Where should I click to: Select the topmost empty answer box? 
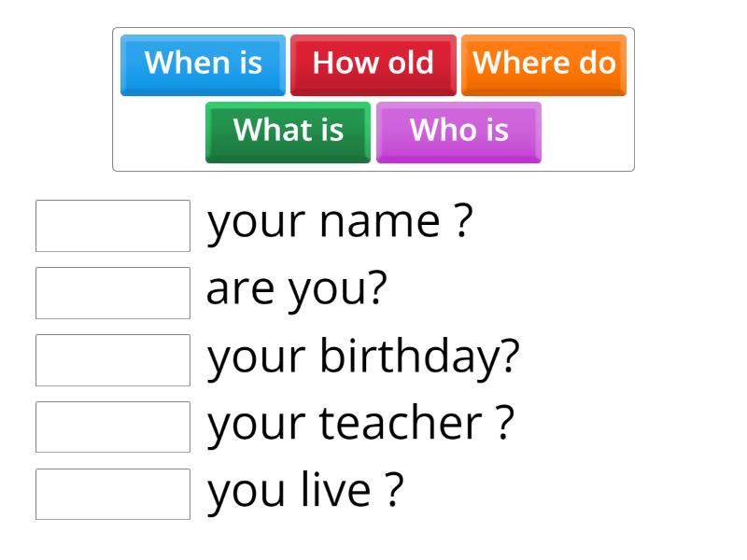tap(113, 226)
